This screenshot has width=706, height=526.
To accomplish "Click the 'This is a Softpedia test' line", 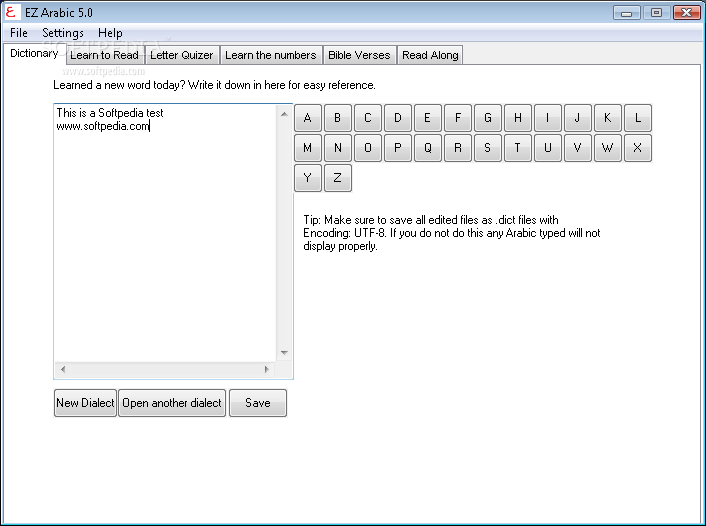I will 109,113.
